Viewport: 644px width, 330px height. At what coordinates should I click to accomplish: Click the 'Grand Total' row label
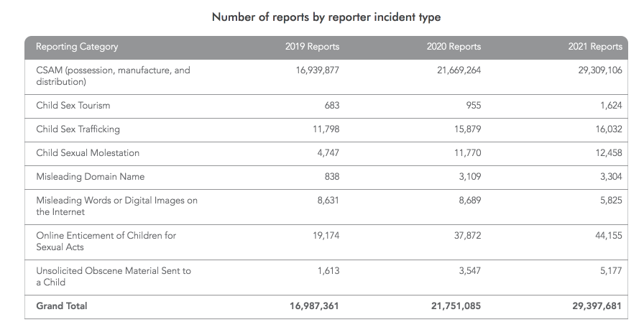[x=62, y=306]
